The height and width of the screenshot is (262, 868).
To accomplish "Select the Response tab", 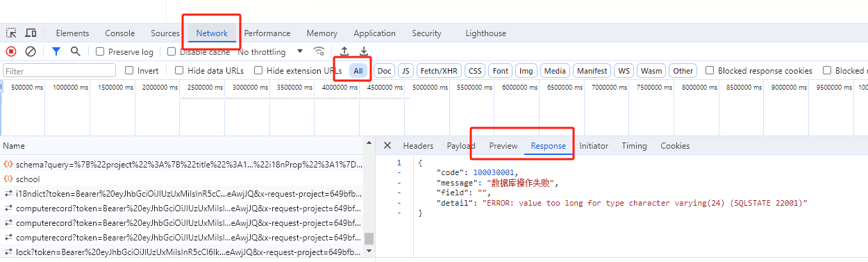I will [549, 146].
